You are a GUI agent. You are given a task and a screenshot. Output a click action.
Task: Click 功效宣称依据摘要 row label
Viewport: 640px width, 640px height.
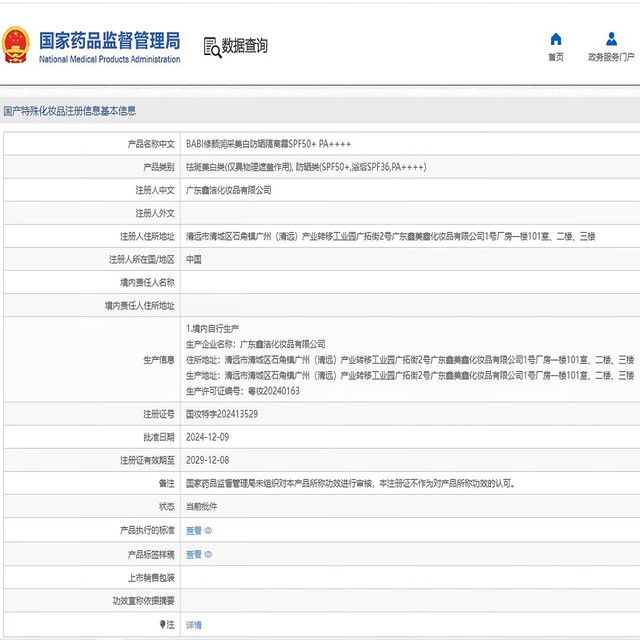(x=143, y=601)
